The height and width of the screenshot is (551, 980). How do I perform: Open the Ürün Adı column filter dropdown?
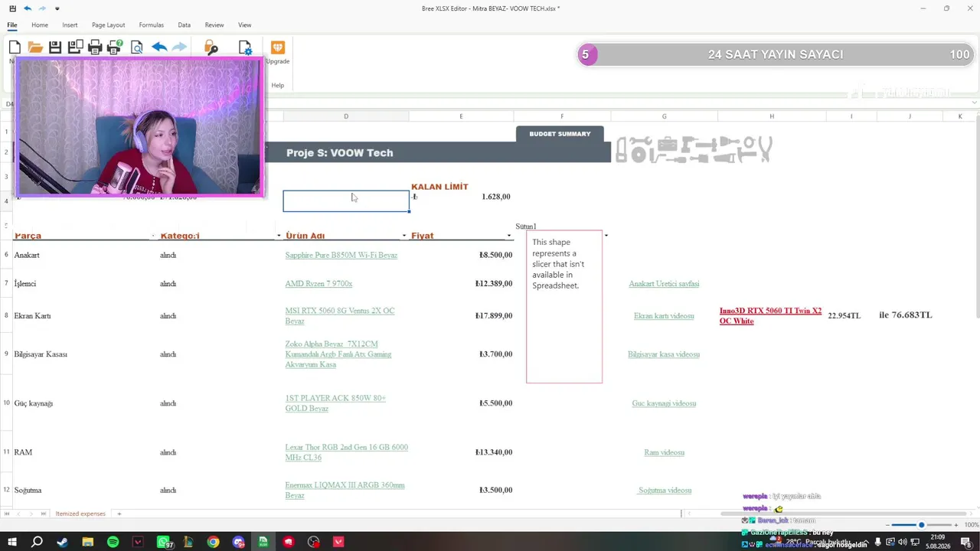pos(404,236)
